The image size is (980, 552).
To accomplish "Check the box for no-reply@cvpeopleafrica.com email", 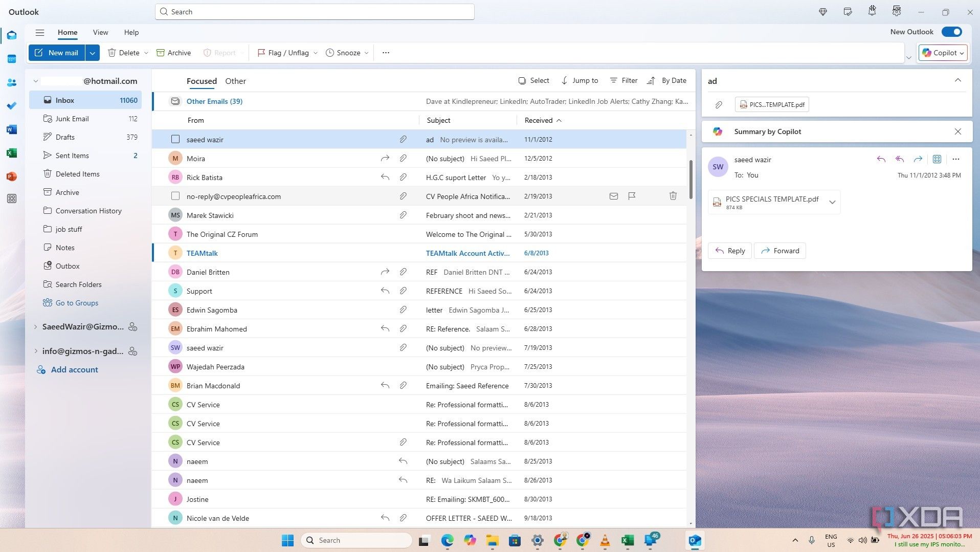I will 175,196.
